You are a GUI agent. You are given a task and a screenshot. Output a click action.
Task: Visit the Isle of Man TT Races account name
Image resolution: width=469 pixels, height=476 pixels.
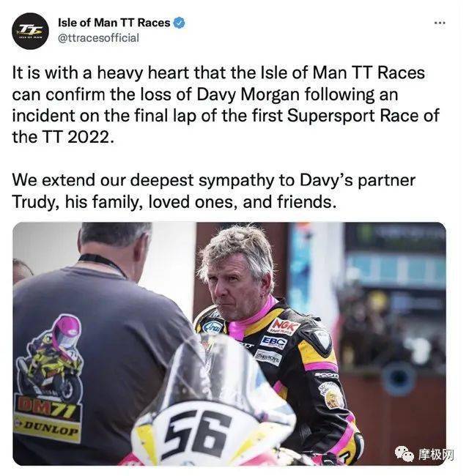point(114,23)
